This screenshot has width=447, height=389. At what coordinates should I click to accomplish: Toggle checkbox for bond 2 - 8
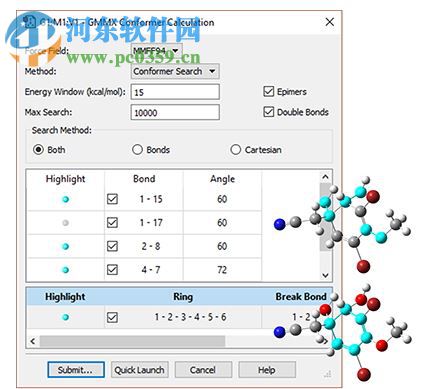[x=112, y=246]
